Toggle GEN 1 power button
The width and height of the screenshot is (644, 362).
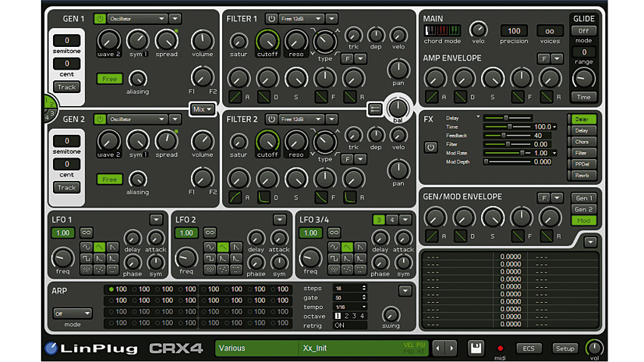(99, 18)
